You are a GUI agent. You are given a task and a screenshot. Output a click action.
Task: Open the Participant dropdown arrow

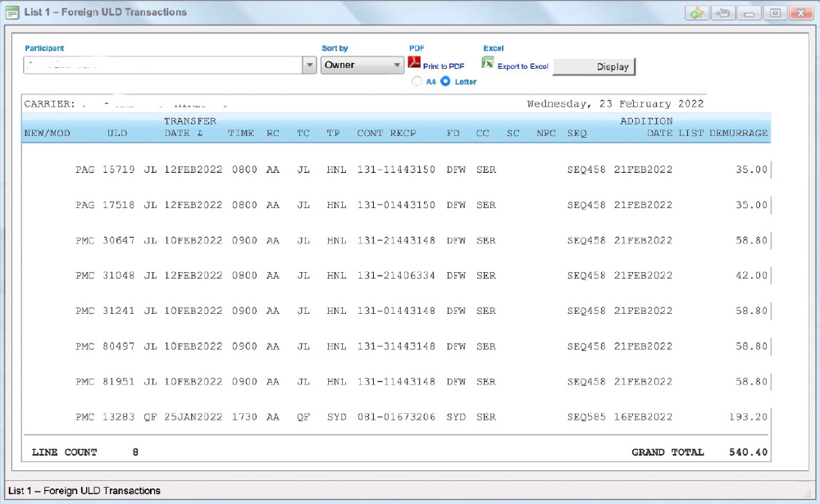pos(310,66)
